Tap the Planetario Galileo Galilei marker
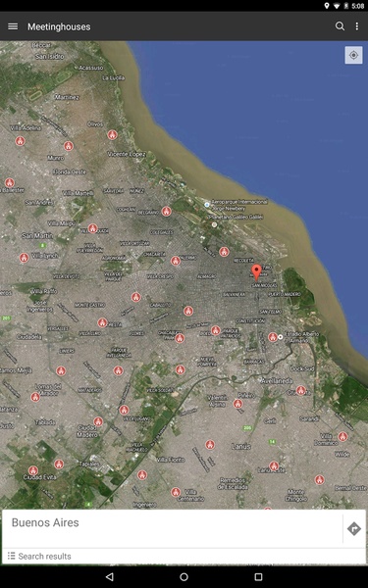368x588 pixels. click(214, 224)
